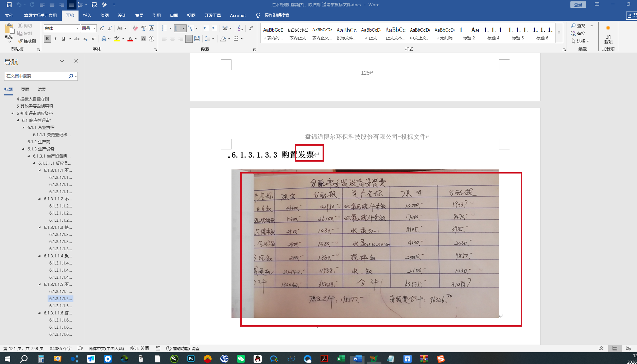Screen dimensions: 637x364
Task: Open WeChat from the taskbar
Action: pyautogui.click(x=241, y=359)
